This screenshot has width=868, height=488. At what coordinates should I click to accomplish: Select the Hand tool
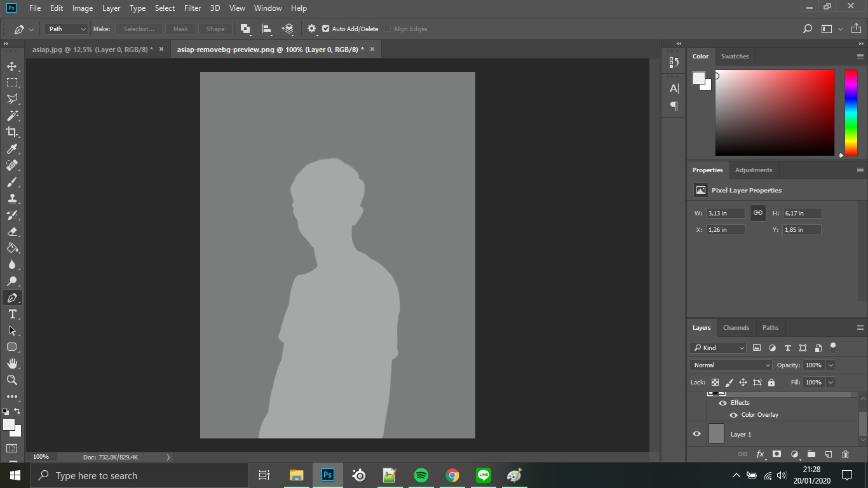(12, 363)
